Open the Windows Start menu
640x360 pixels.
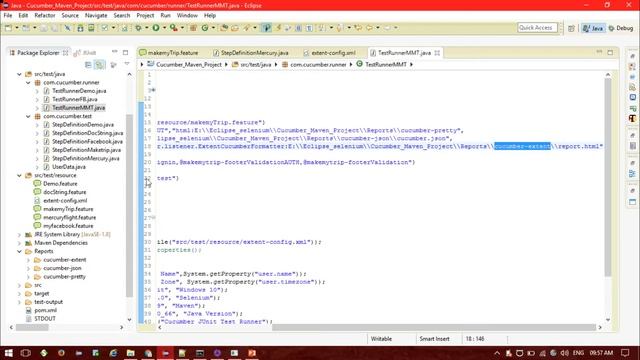click(x=8, y=353)
